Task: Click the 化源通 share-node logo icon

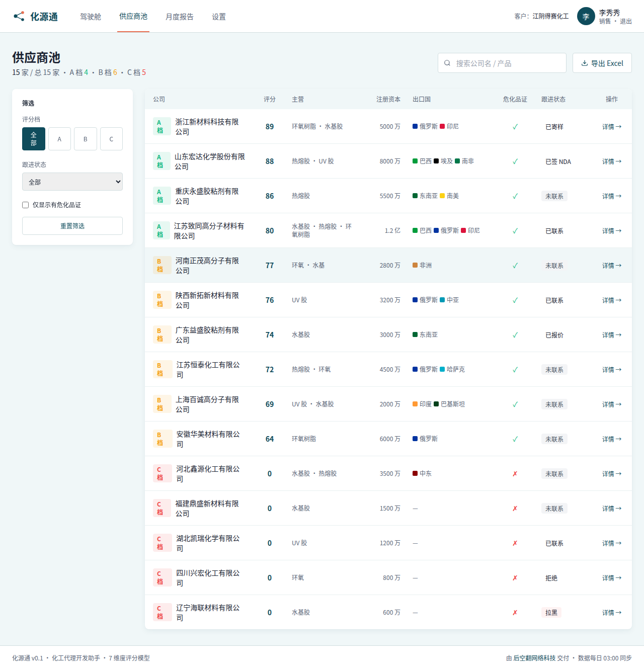Action: tap(19, 16)
